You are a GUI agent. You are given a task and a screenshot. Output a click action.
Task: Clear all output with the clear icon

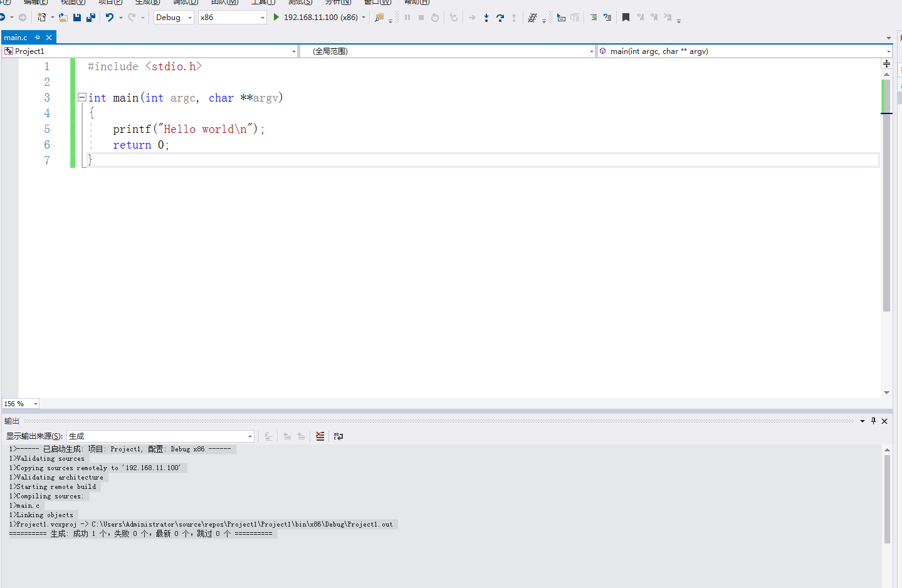click(320, 436)
